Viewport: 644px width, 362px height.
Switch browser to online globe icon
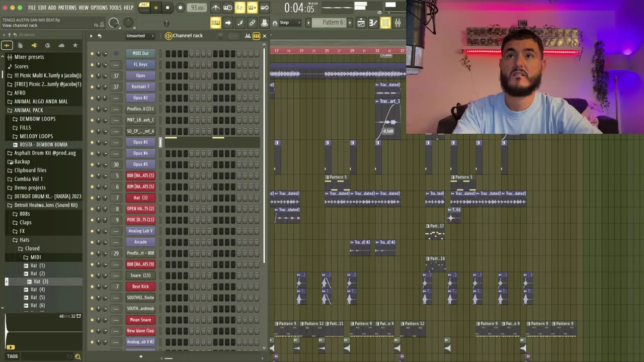[48, 45]
